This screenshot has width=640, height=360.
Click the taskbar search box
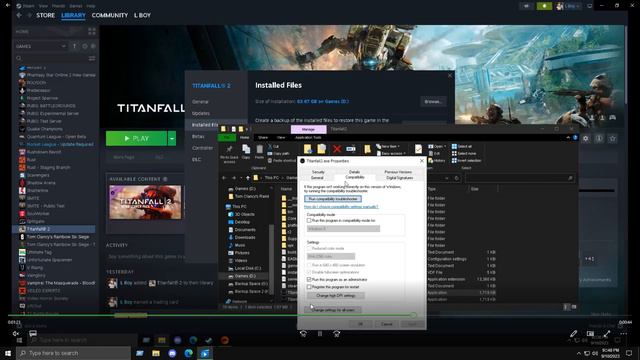[73, 353]
